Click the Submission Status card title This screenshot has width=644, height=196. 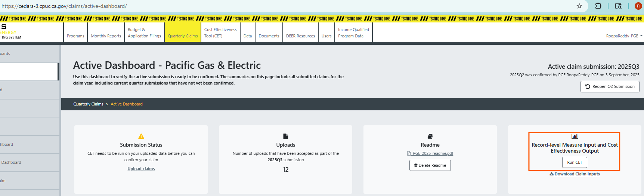141,145
